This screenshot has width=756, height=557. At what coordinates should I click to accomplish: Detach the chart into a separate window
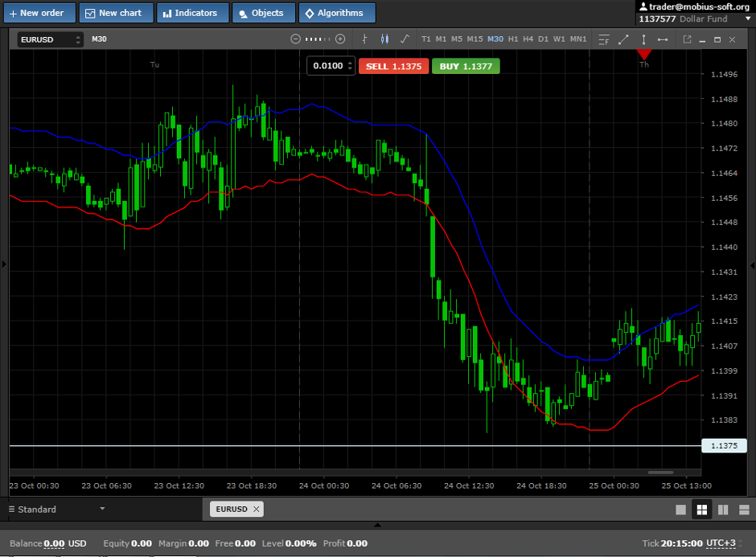(687, 39)
